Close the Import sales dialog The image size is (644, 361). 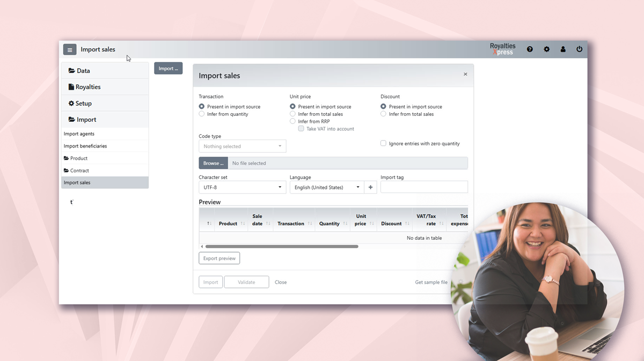click(465, 75)
